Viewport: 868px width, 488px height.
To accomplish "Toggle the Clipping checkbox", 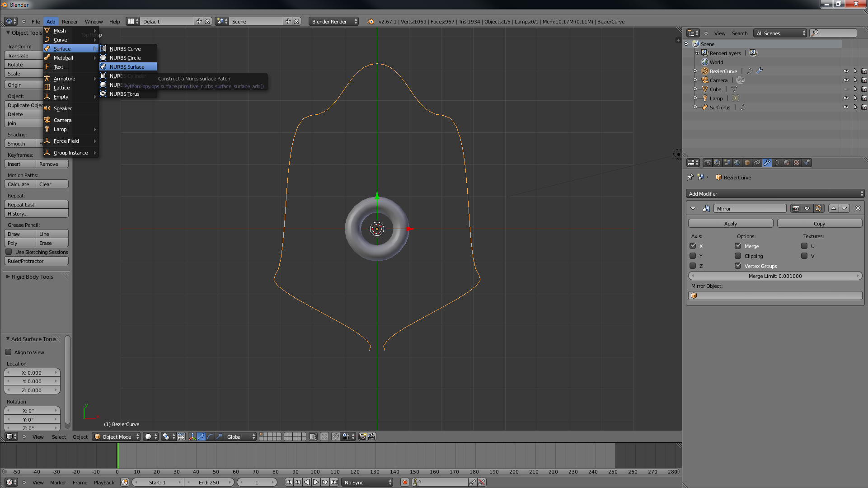I will pos(738,256).
